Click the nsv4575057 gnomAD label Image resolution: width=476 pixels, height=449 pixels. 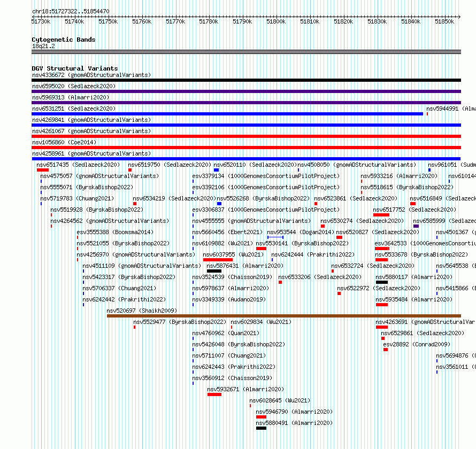click(x=99, y=176)
